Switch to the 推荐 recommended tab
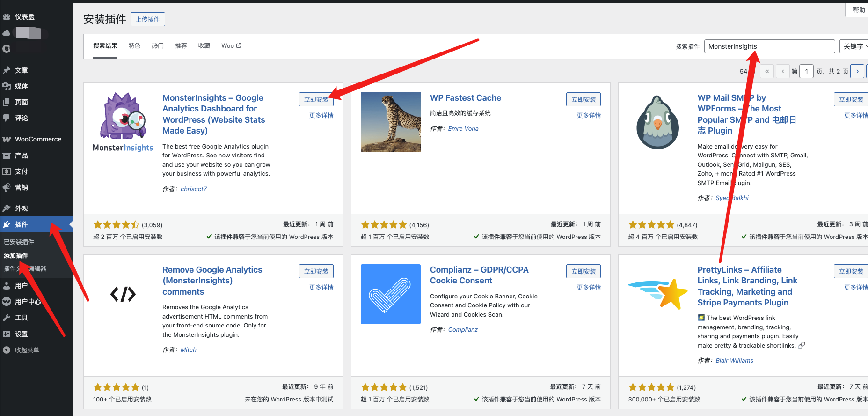Viewport: 868px width, 416px height. [181, 46]
